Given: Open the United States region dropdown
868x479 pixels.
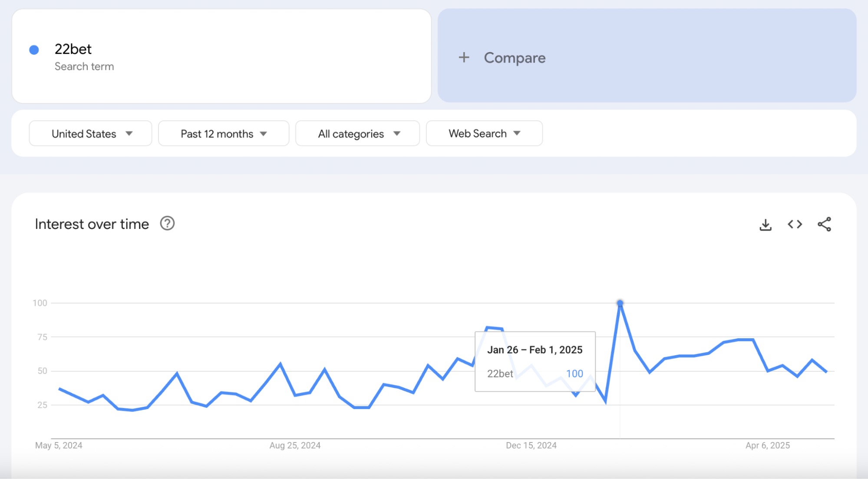Looking at the screenshot, I should pyautogui.click(x=90, y=133).
